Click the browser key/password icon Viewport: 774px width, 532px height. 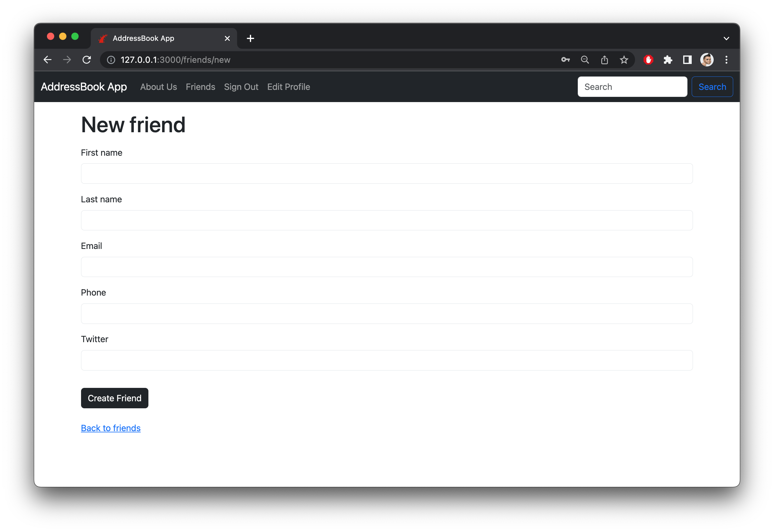click(565, 59)
